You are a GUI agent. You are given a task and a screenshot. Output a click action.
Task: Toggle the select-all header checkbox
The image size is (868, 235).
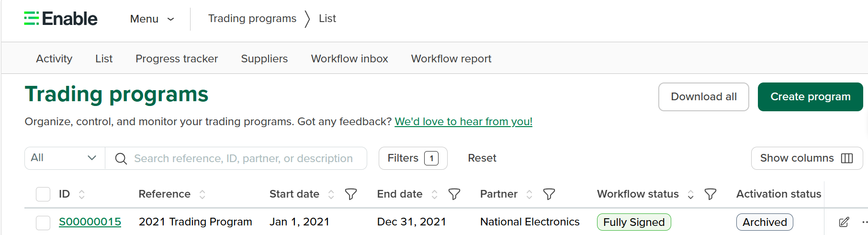click(x=43, y=194)
